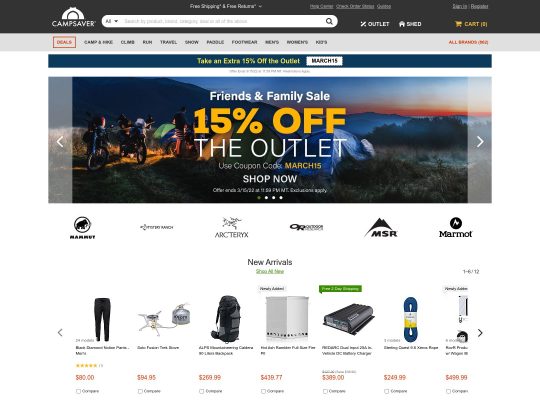Viewport: 540px width, 405px height.
Task: Open the Footwear menu
Action: (x=245, y=42)
